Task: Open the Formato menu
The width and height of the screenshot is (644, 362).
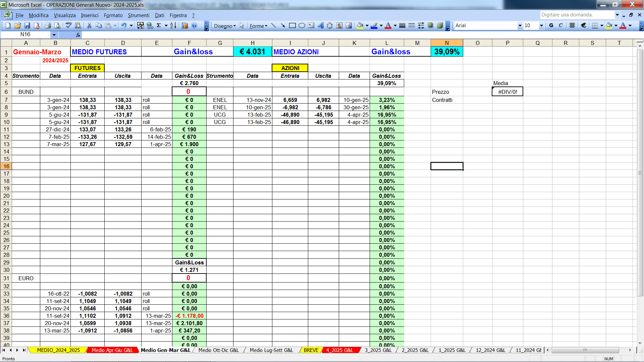Action: click(x=113, y=15)
